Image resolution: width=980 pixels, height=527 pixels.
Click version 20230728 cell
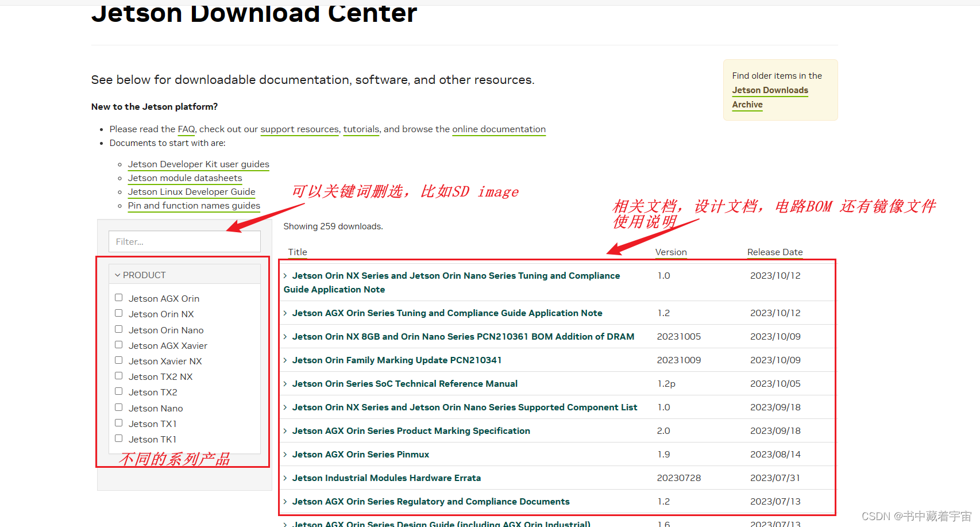pyautogui.click(x=679, y=478)
